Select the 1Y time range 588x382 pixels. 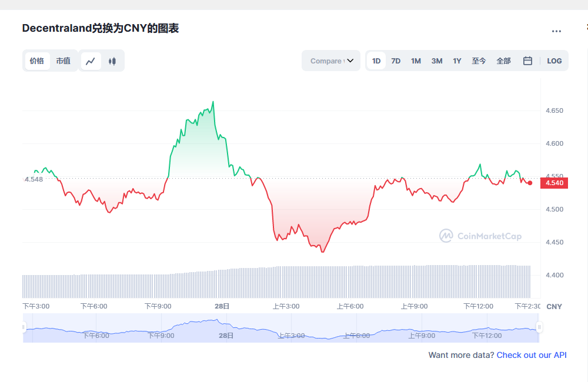457,61
